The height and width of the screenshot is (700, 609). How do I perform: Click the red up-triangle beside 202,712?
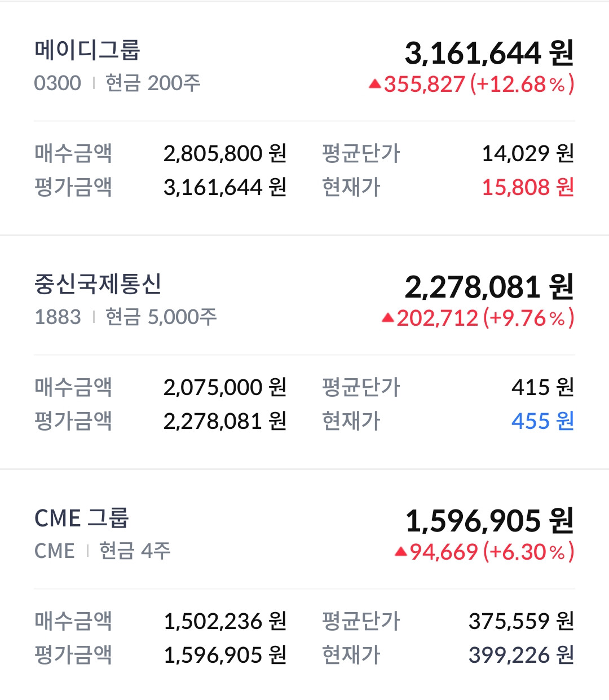pyautogui.click(x=387, y=318)
